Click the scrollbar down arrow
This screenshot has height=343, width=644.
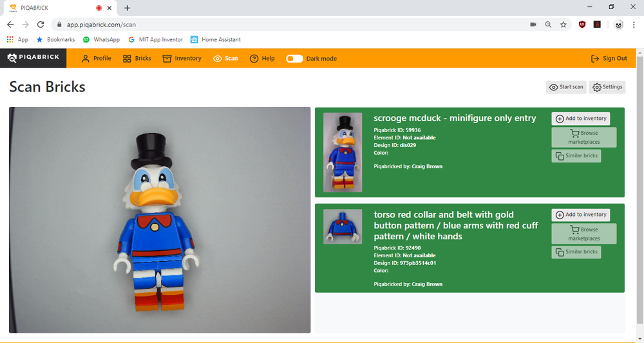pos(640,339)
